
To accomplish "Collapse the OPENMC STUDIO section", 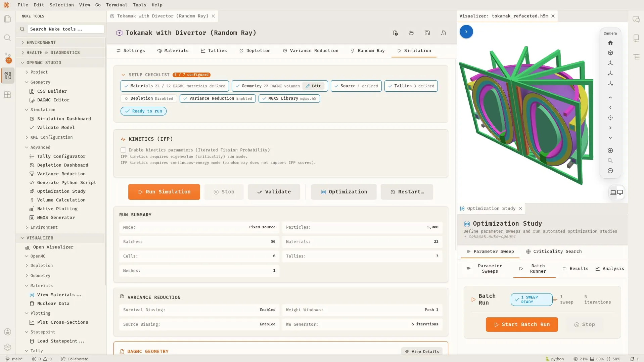I will tap(60, 63).
